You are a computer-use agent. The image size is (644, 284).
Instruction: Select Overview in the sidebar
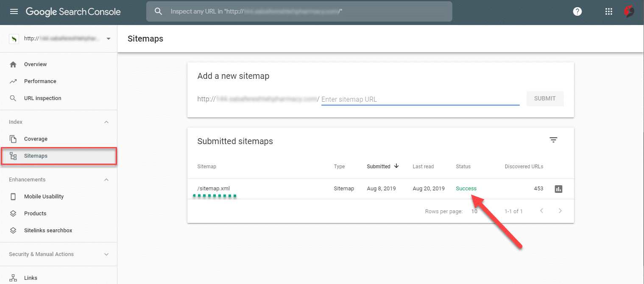35,64
